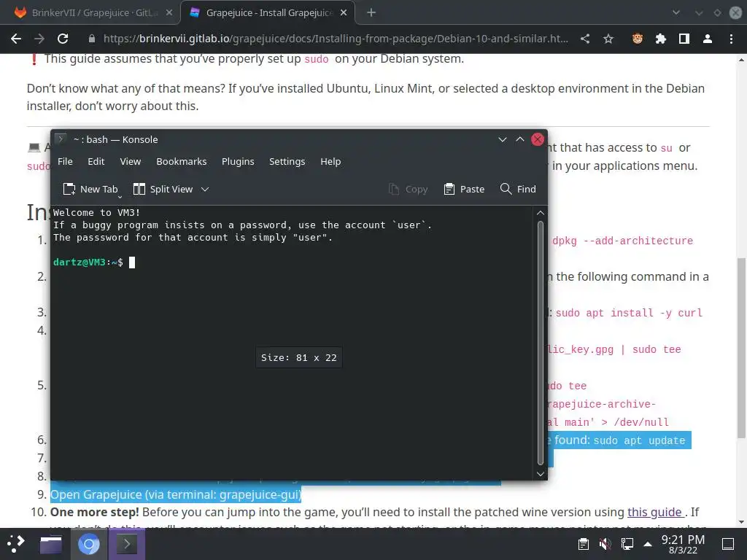Open the network tray icon
This screenshot has width=747, height=560.
[x=627, y=544]
